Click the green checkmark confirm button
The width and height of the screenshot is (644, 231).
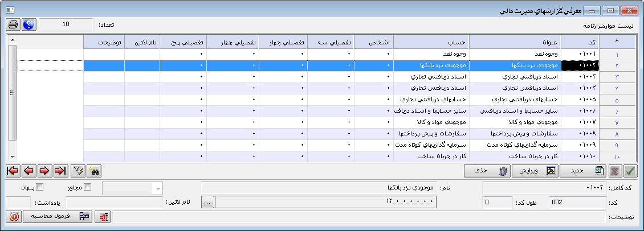[629, 171]
